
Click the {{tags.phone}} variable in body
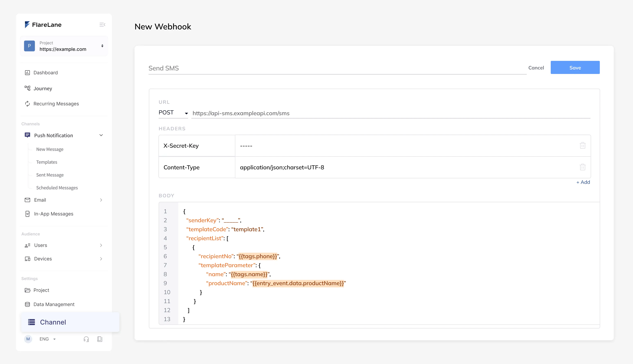[258, 256]
